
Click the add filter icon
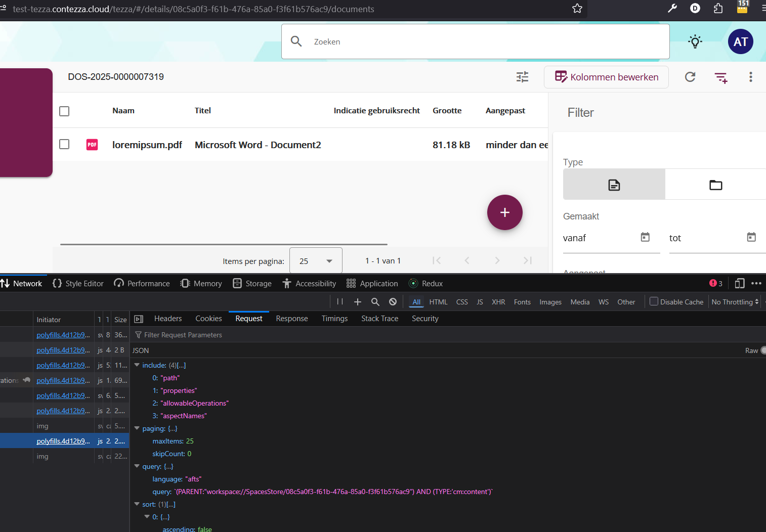(x=720, y=77)
